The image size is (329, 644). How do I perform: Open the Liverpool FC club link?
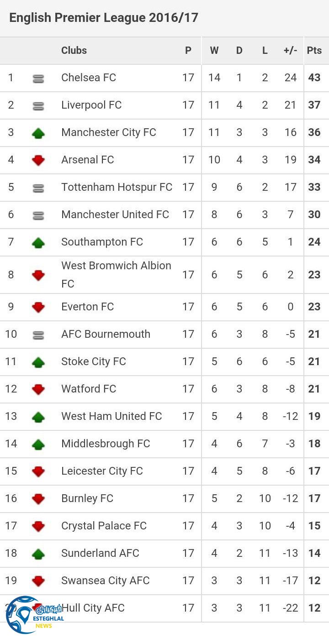click(x=91, y=105)
